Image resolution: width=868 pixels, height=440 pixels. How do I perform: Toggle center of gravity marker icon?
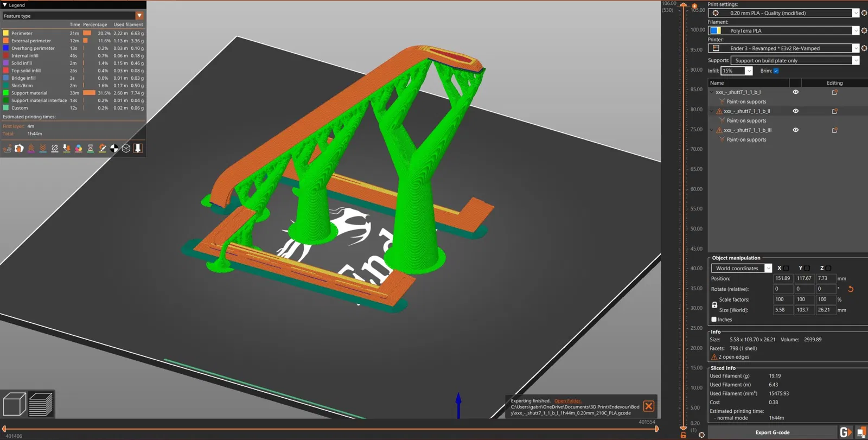(x=114, y=149)
